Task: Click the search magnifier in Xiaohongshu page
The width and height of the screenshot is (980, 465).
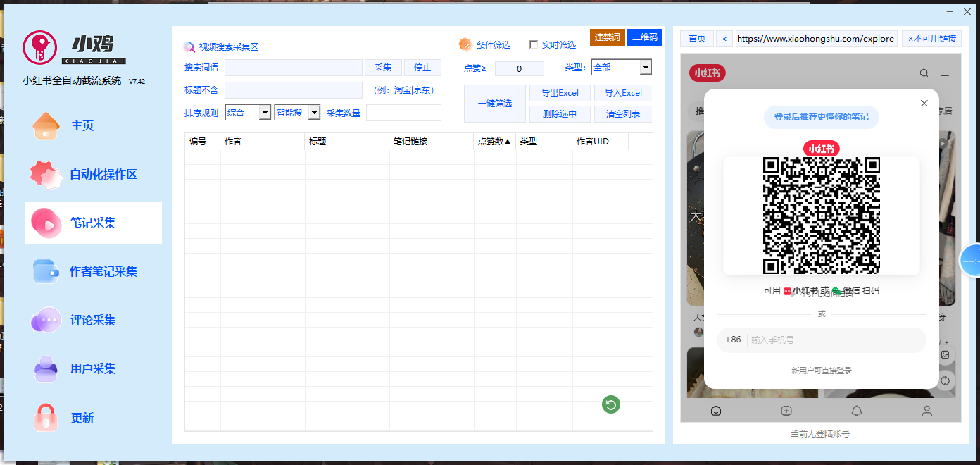Action: pyautogui.click(x=924, y=73)
